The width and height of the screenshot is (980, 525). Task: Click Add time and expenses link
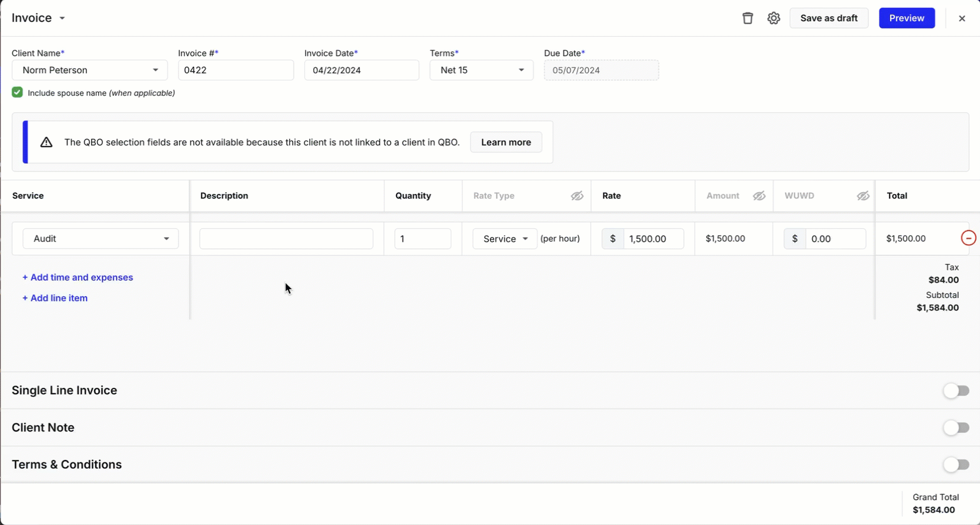(77, 277)
